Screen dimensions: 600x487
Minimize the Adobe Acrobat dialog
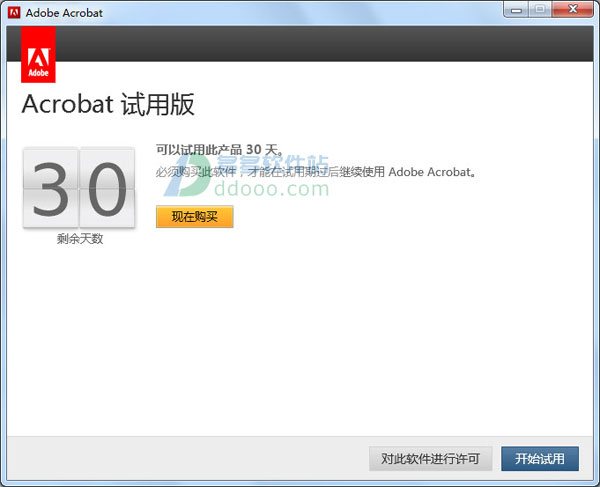click(516, 9)
